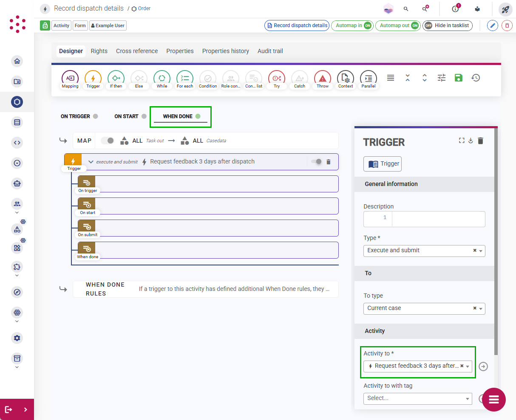Screen dimensions: 516x420
Task: Click the logout icon at bottom left
Action: (9, 410)
